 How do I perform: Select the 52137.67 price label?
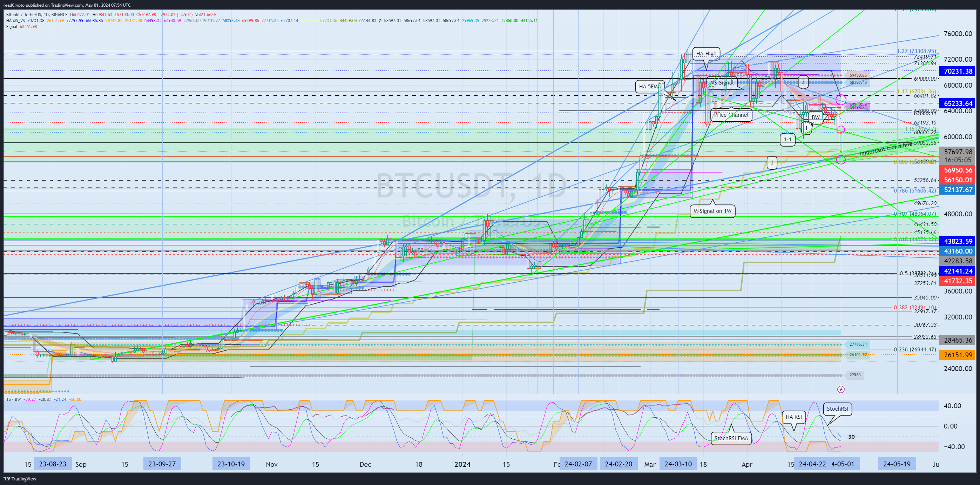pos(958,190)
